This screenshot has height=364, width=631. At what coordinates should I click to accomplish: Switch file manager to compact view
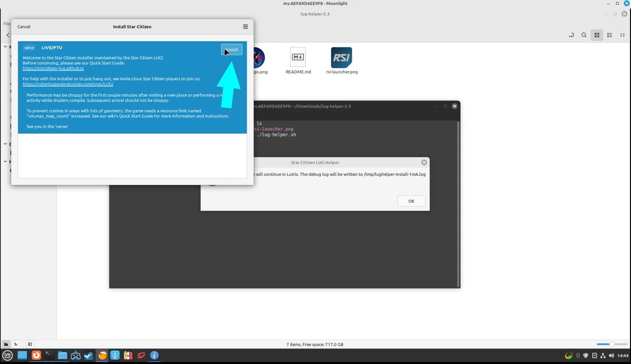pyautogui.click(x=622, y=35)
